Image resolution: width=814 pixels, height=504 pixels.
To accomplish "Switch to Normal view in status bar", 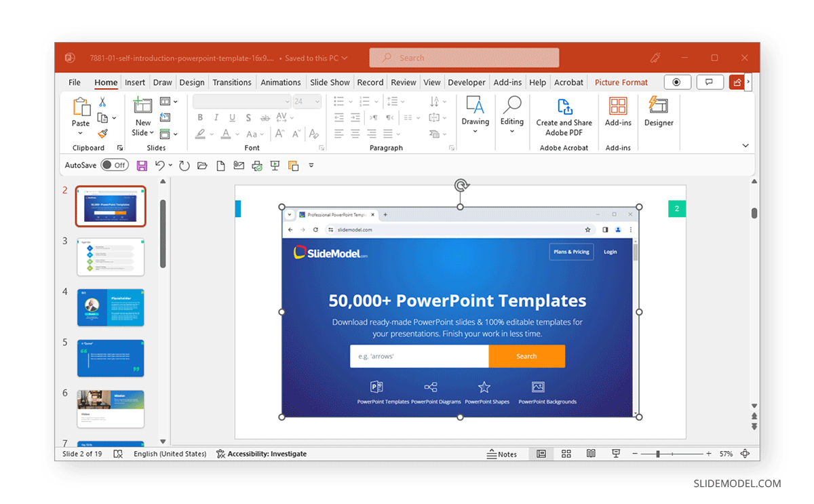I will coord(541,454).
